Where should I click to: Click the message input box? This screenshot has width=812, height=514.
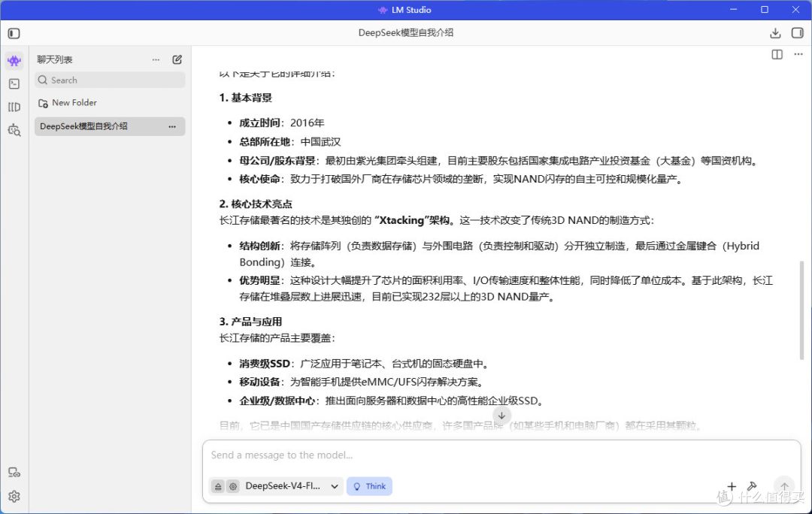pyautogui.click(x=501, y=455)
